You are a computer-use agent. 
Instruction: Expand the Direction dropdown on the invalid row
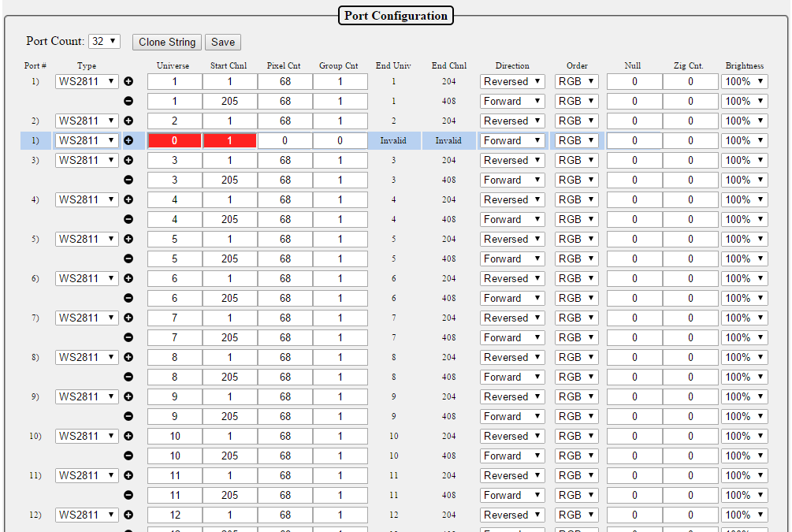[x=512, y=140]
